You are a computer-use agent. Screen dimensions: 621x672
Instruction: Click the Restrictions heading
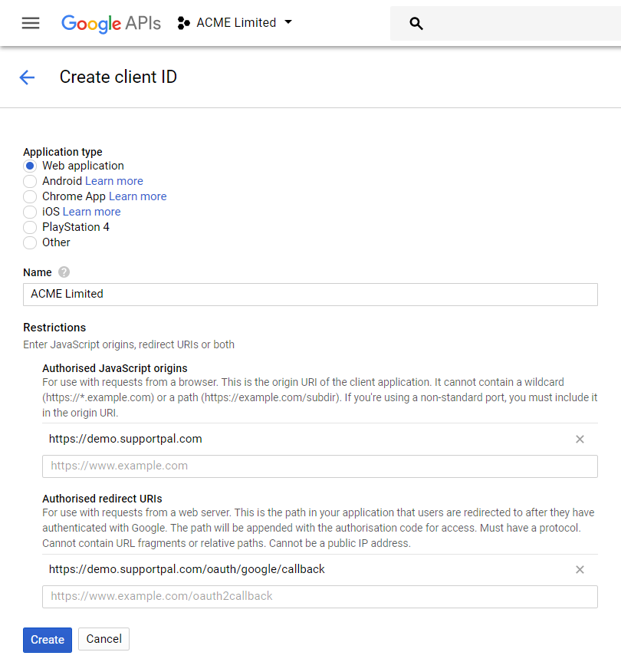pyautogui.click(x=54, y=328)
